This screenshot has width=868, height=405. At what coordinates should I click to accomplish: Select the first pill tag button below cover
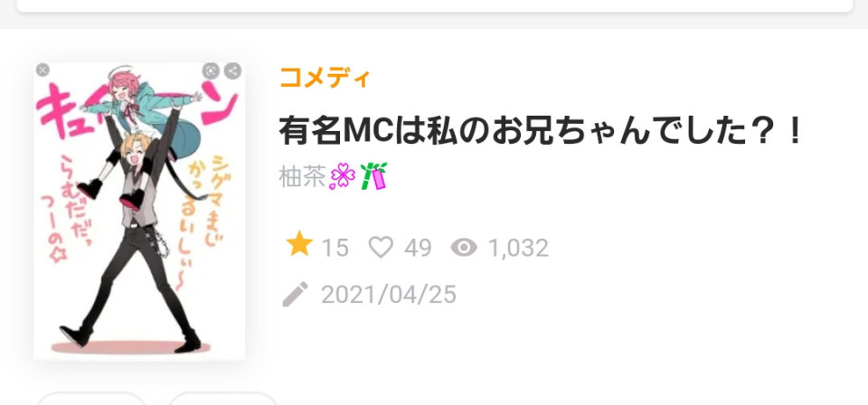pos(91,399)
